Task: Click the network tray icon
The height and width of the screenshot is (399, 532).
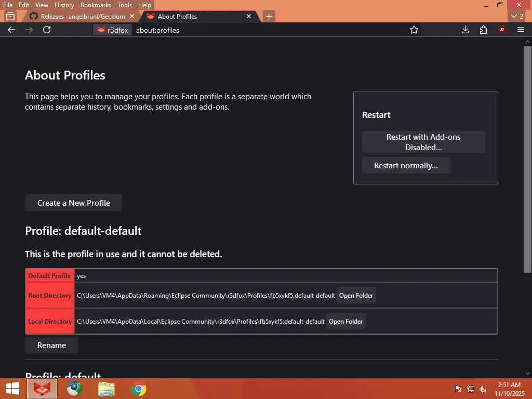Action: coord(470,389)
